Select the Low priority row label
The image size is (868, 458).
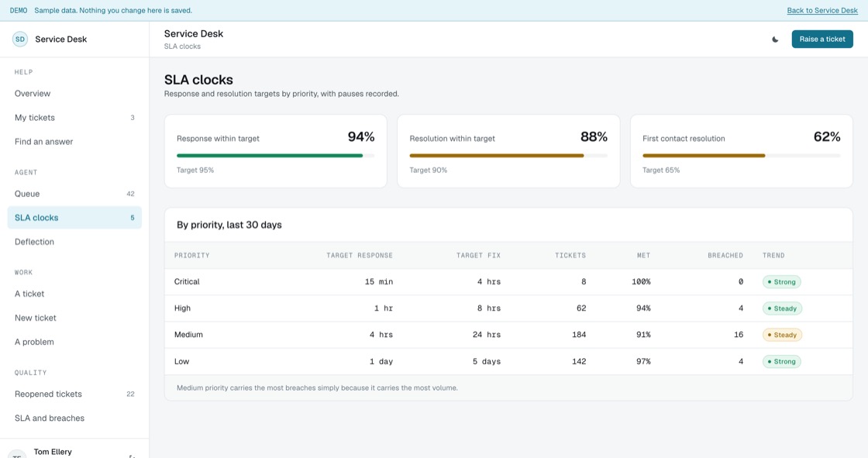click(x=181, y=362)
